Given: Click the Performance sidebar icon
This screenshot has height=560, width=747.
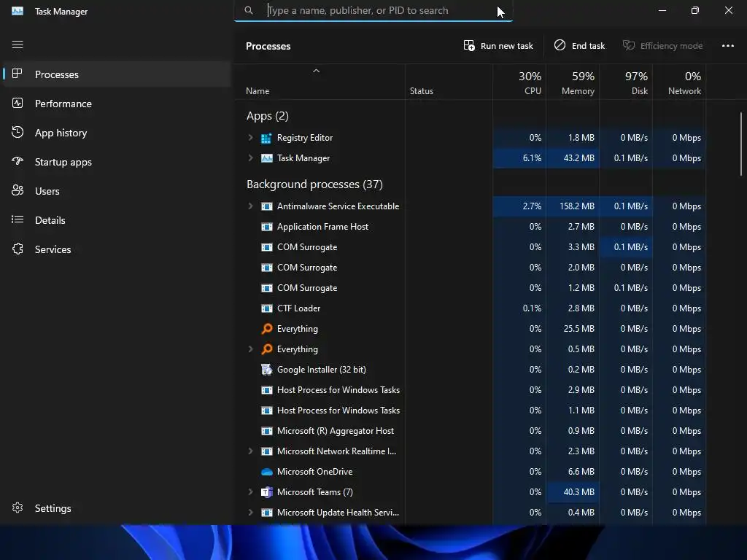Looking at the screenshot, I should pyautogui.click(x=18, y=104).
